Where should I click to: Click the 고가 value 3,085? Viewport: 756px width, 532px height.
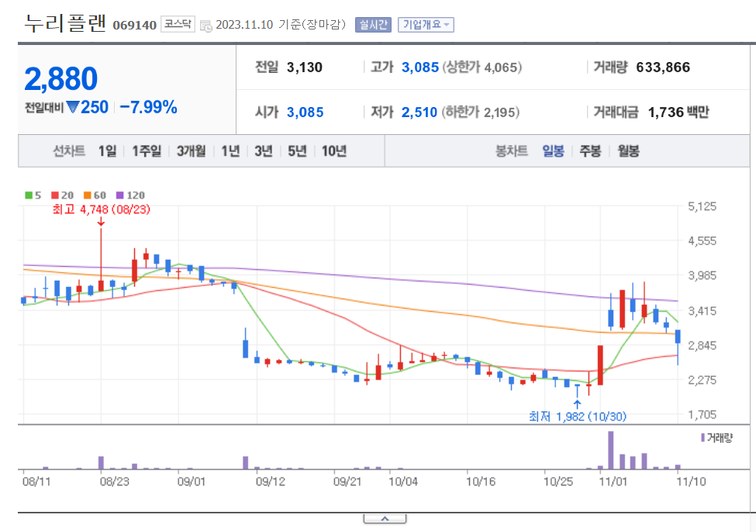coord(420,67)
